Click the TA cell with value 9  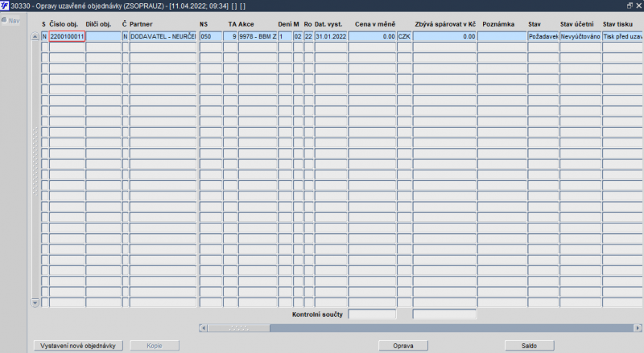point(230,36)
